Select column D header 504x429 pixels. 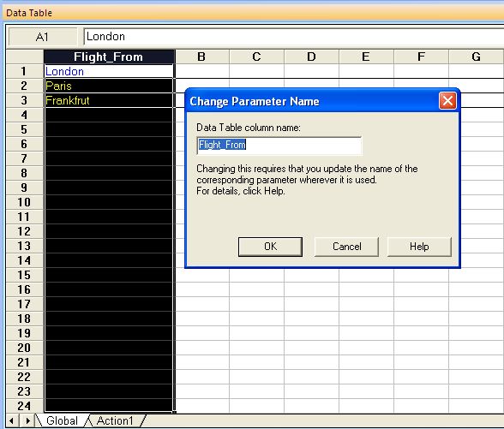(311, 57)
